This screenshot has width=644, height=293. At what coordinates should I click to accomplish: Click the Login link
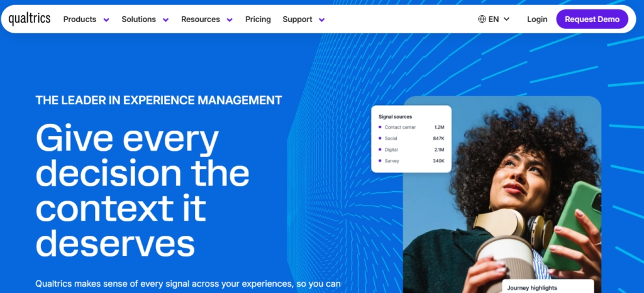click(x=537, y=19)
